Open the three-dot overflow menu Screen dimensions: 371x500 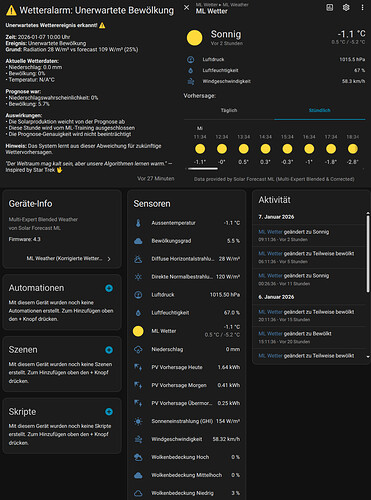coord(362,7)
